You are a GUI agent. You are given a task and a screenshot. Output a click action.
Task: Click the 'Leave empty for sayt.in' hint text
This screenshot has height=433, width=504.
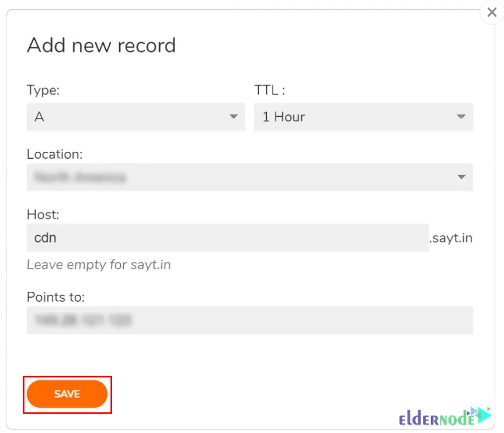98,264
